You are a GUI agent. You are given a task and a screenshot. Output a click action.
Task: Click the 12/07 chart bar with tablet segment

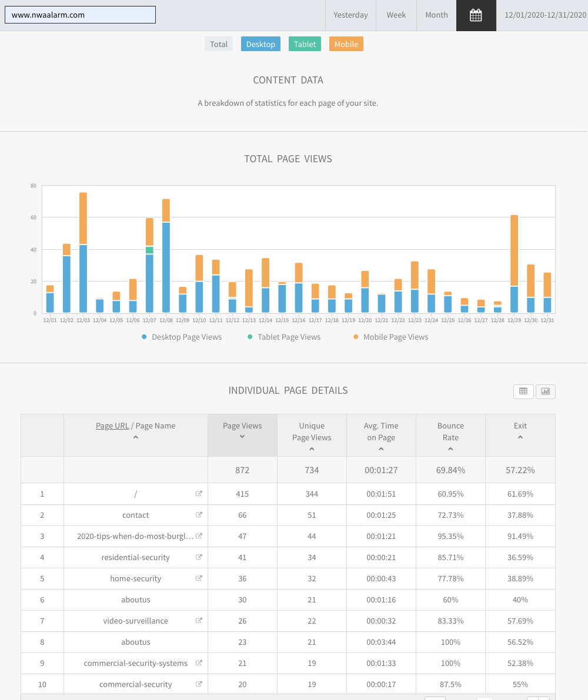[149, 265]
